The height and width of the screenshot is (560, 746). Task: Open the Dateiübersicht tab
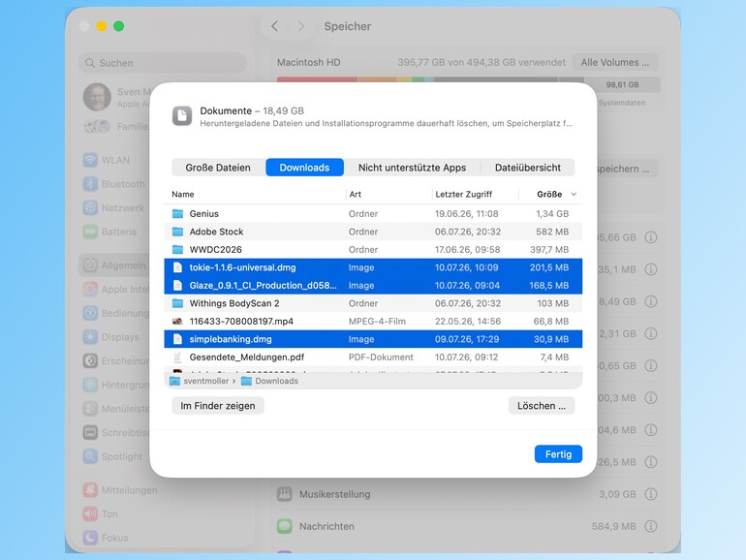(x=528, y=168)
